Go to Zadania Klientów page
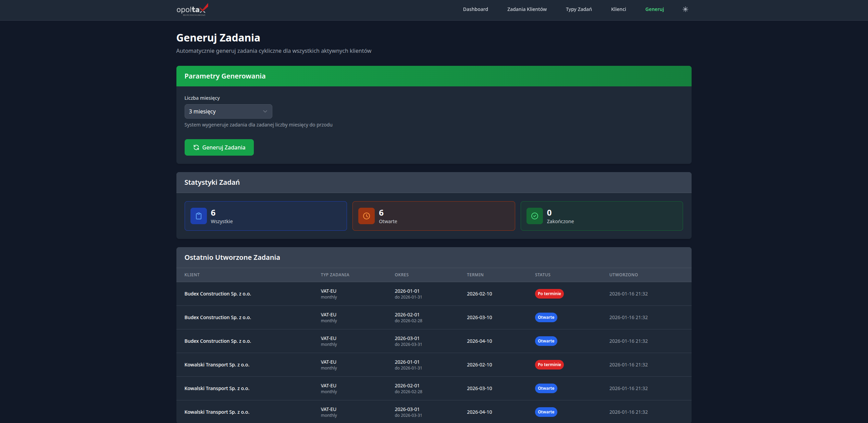 [x=526, y=9]
